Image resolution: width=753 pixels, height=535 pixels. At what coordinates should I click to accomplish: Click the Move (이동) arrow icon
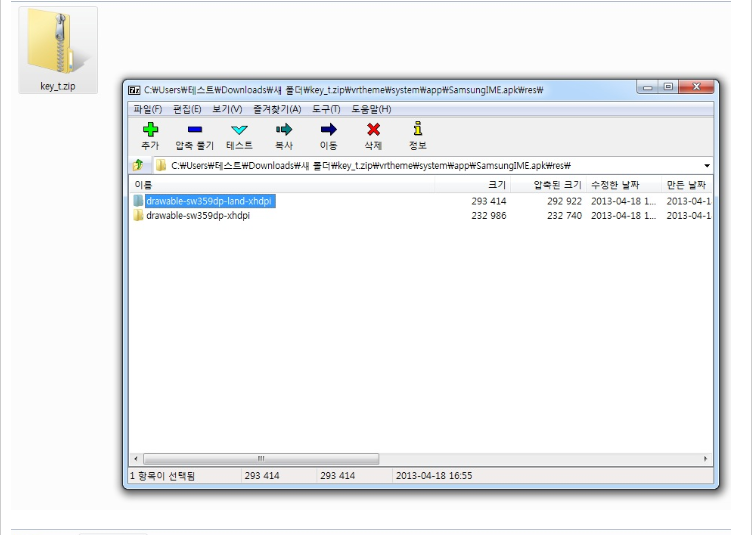click(x=328, y=130)
